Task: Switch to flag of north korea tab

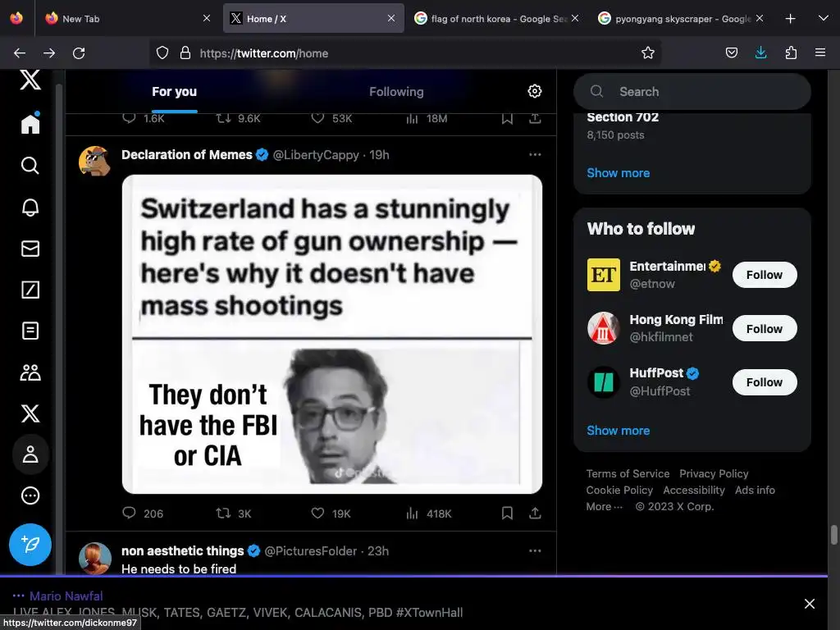Action: click(x=495, y=18)
